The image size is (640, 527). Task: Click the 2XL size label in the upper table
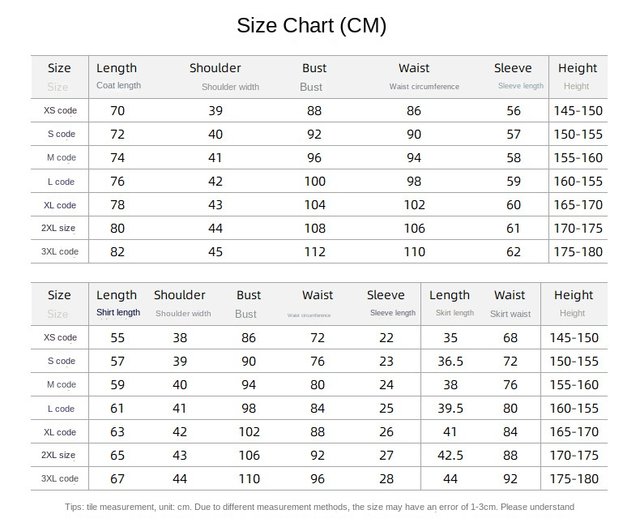[x=61, y=228]
